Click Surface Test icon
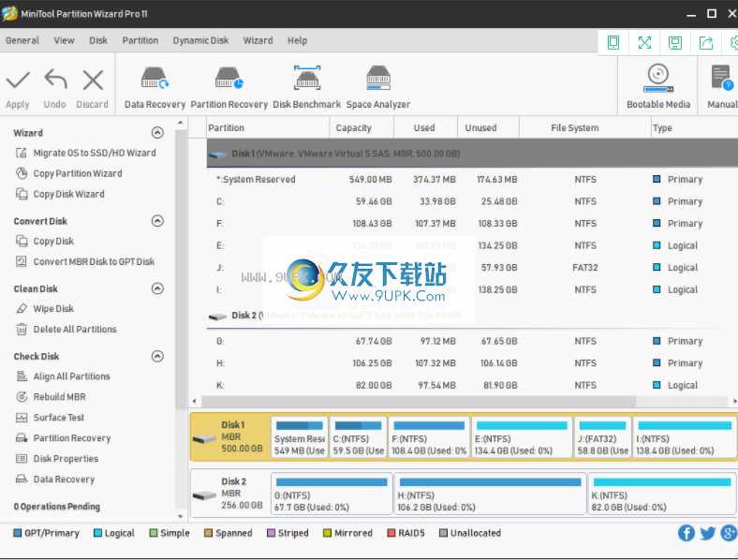This screenshot has height=560, width=738. tap(22, 418)
